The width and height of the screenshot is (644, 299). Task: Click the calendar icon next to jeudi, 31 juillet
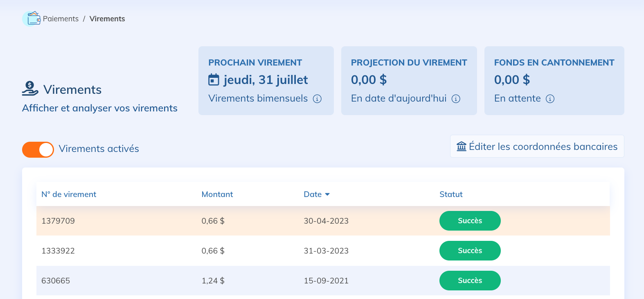point(214,79)
